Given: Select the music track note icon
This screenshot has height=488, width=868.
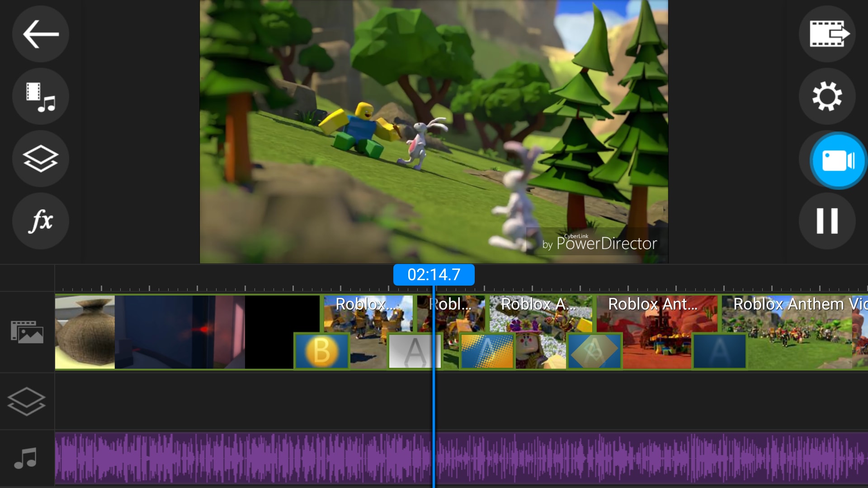Looking at the screenshot, I should tap(26, 458).
